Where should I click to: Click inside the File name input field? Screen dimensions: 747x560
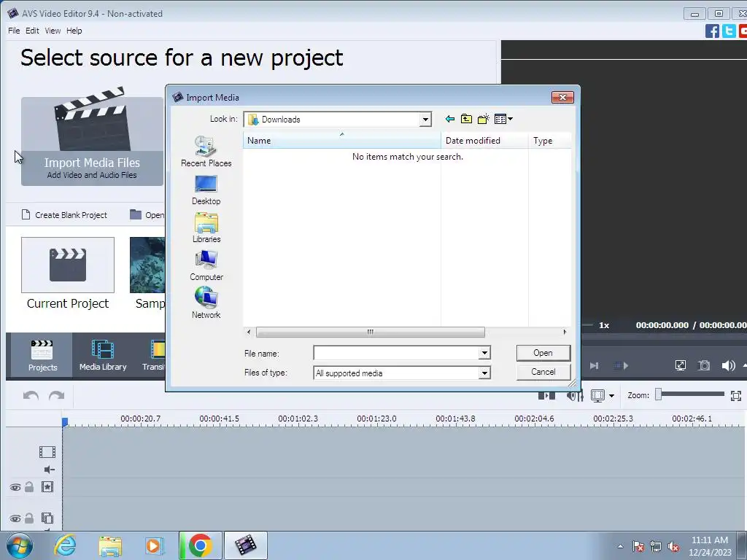[x=396, y=353]
